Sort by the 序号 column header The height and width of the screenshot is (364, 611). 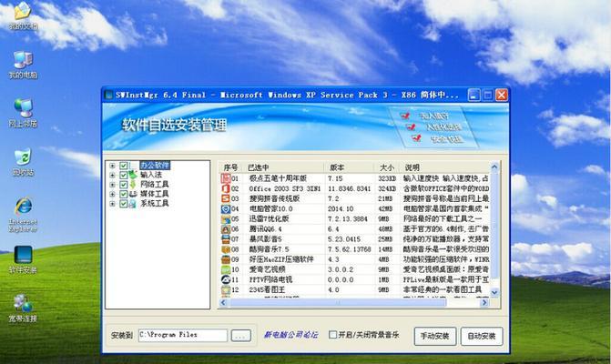232,167
